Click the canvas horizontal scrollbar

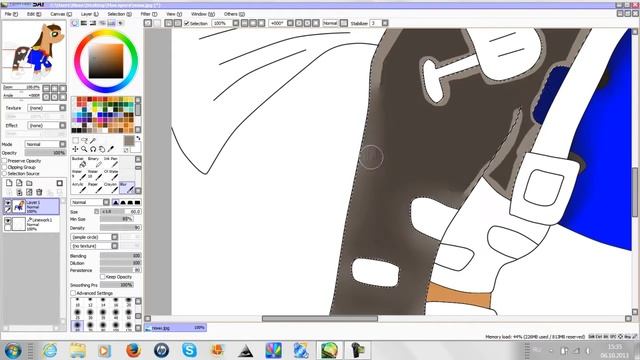[x=320, y=319]
